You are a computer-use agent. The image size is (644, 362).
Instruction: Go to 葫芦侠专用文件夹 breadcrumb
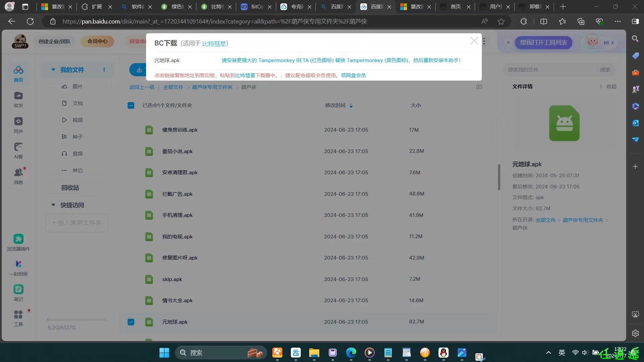click(212, 87)
